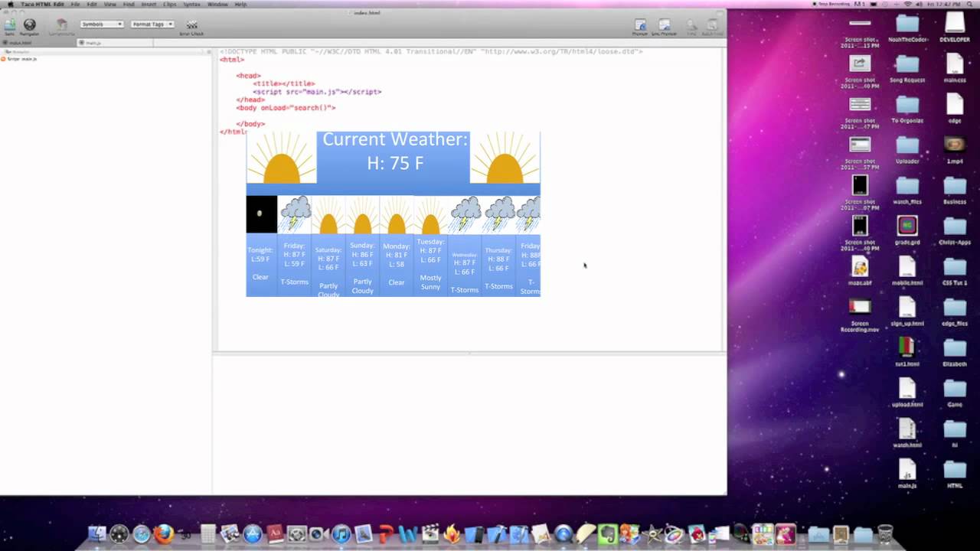The image size is (980, 551).
Task: Launch Firefox from the Dock
Action: point(163,534)
